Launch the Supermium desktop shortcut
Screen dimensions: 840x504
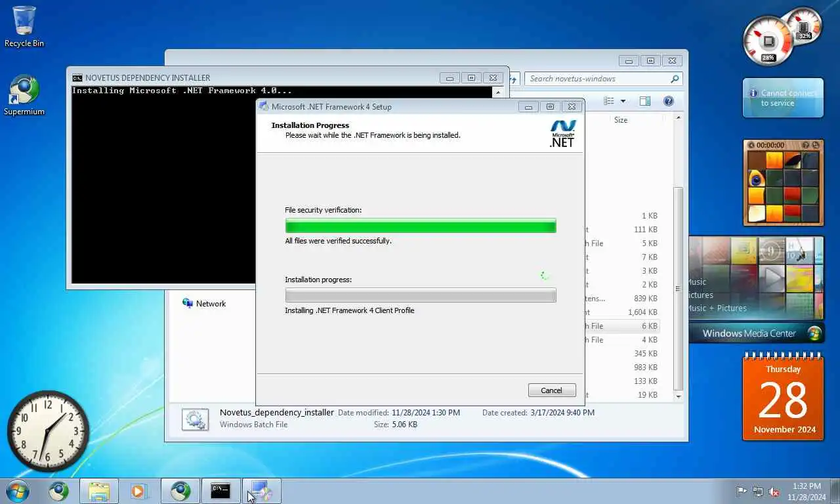pyautogui.click(x=24, y=95)
